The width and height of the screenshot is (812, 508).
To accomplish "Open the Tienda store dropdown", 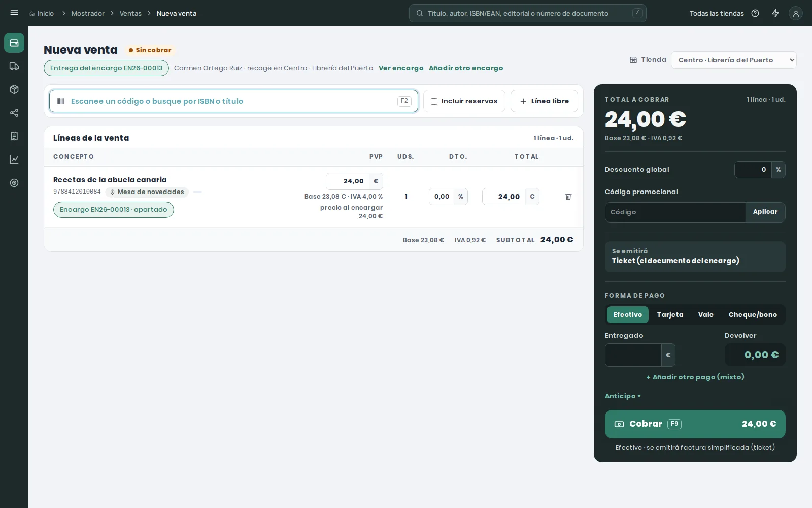I will pos(734,60).
